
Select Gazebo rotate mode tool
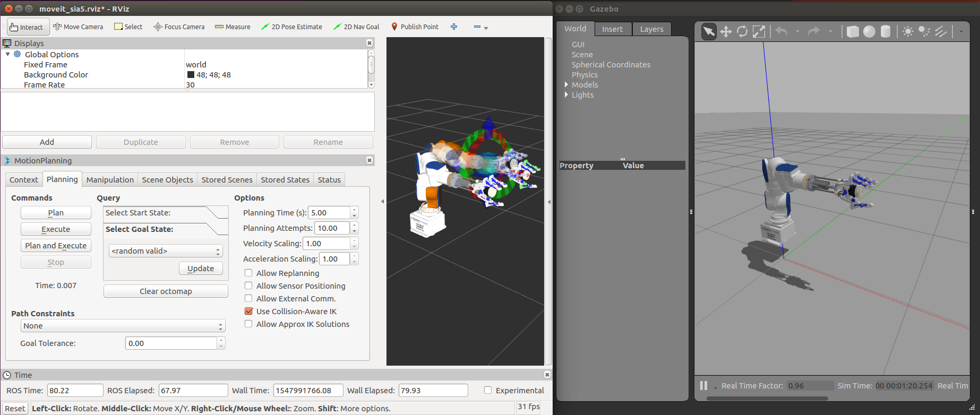(742, 31)
